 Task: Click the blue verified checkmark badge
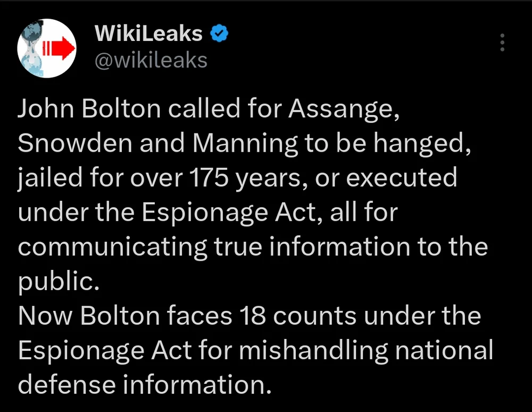click(219, 34)
